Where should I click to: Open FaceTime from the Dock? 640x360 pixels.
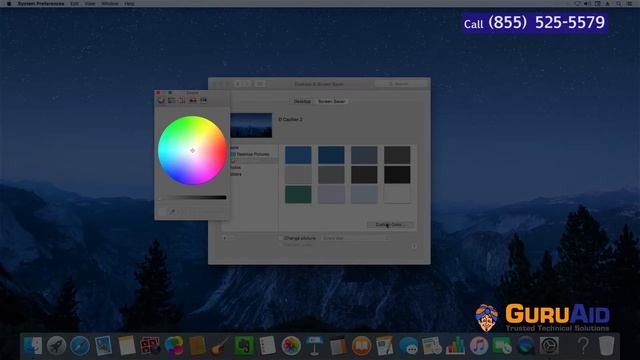(502, 346)
